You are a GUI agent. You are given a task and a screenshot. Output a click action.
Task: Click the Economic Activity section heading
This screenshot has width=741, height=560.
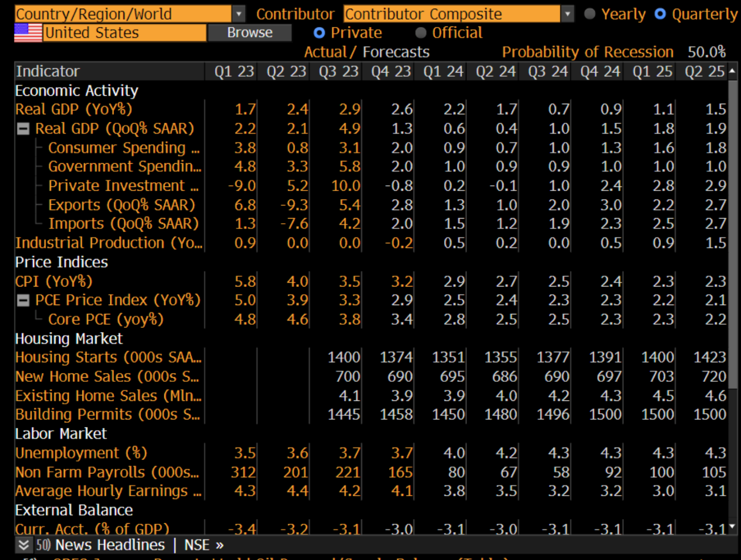click(x=77, y=91)
